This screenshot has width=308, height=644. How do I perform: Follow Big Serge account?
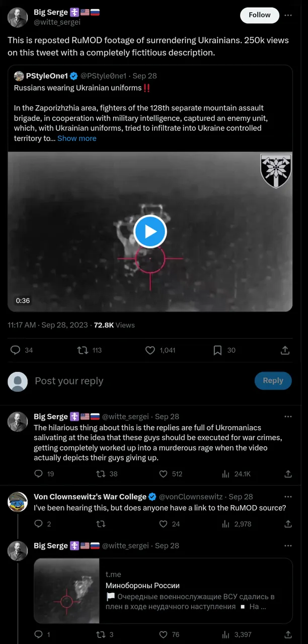259,15
